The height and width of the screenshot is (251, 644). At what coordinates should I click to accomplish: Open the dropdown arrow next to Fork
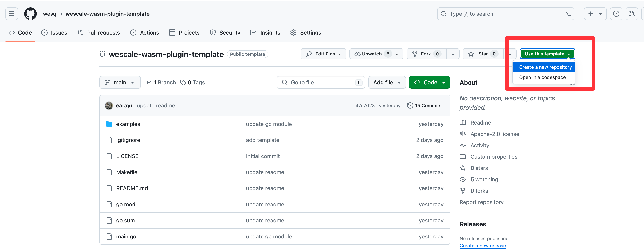click(453, 54)
